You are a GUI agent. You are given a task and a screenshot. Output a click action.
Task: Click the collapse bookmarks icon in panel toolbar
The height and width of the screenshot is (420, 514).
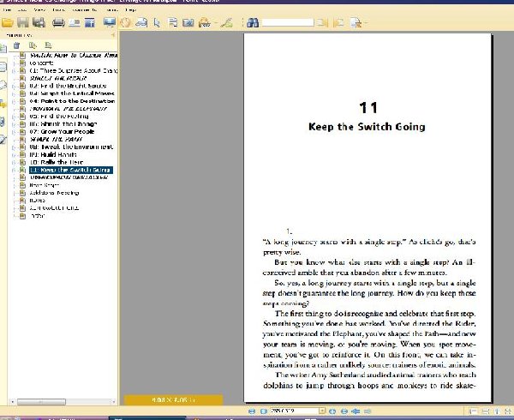[x=48, y=45]
